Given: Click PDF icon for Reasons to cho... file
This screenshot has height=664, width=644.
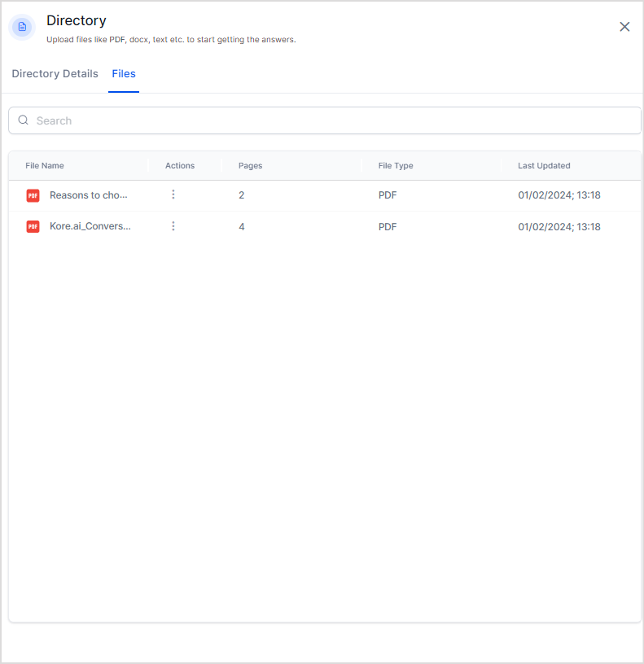Looking at the screenshot, I should point(33,195).
